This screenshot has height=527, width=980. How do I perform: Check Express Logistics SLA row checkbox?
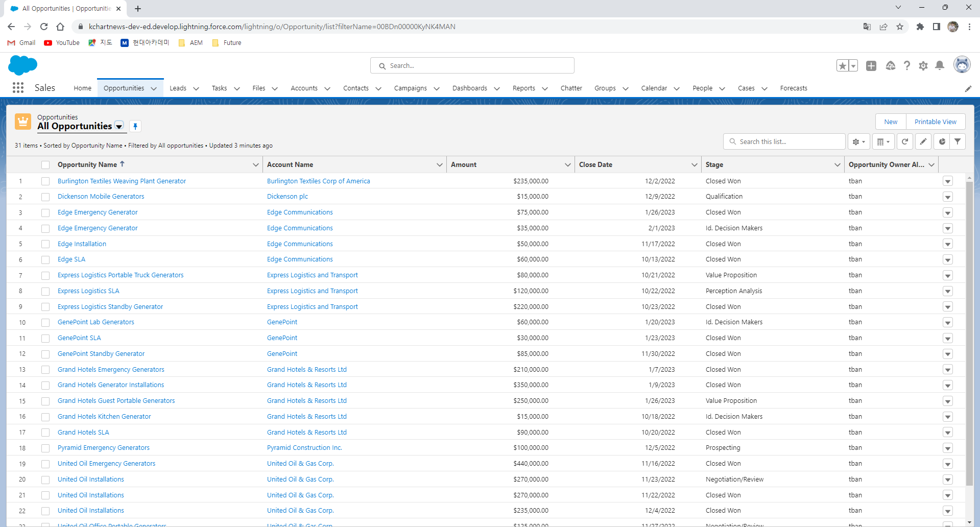45,291
